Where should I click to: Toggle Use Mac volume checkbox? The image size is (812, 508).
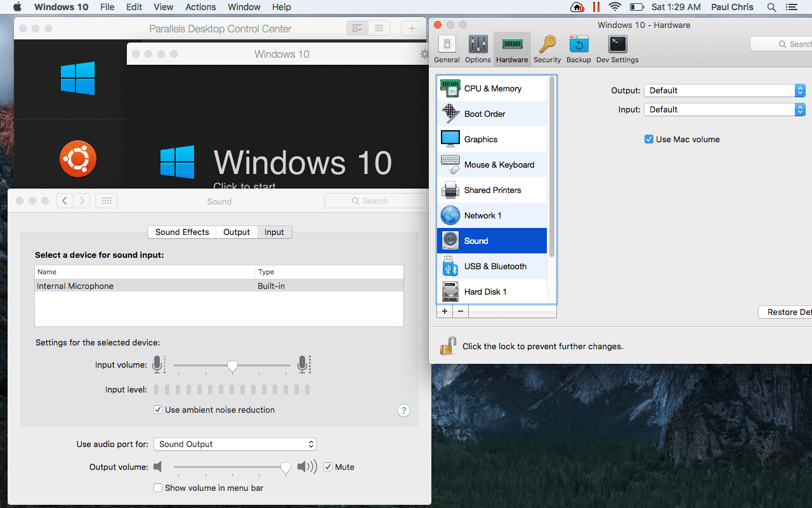point(649,139)
